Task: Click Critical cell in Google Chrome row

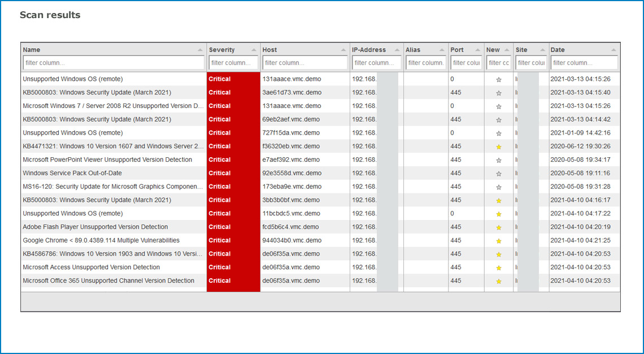Action: coord(233,240)
